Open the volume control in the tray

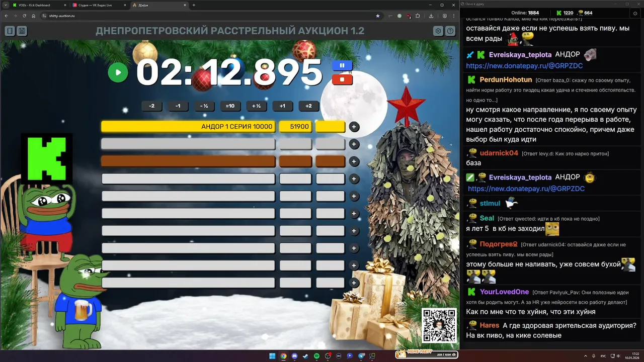pyautogui.click(x=618, y=356)
